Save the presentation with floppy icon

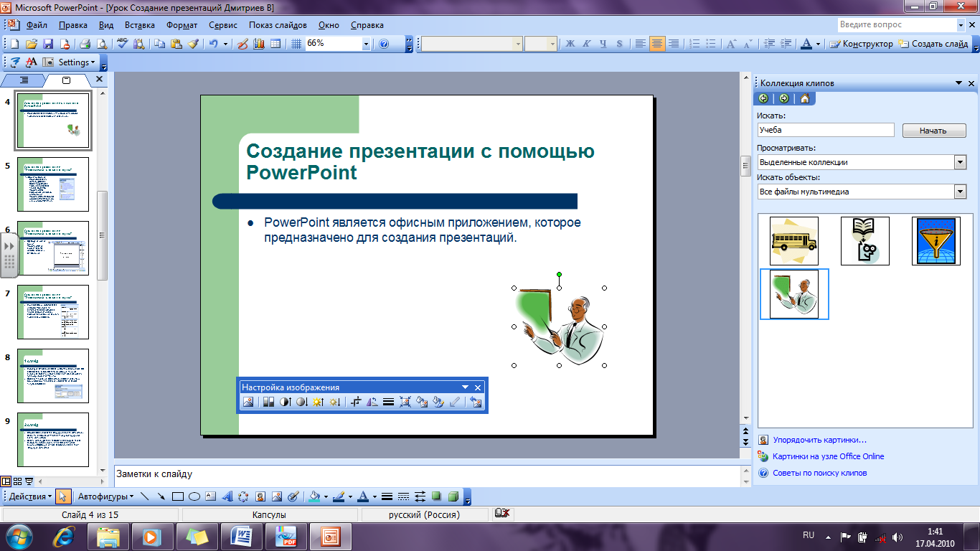coord(48,44)
